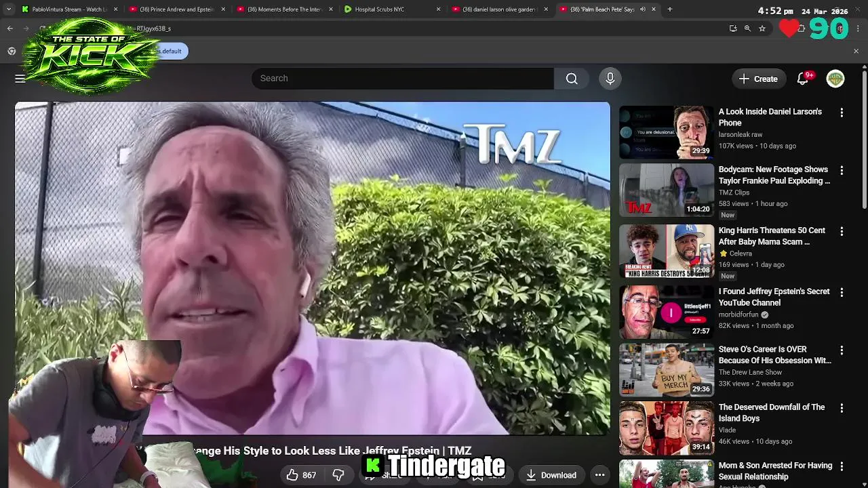Bookmark this page with star icon
868x488 pixels.
(762, 28)
